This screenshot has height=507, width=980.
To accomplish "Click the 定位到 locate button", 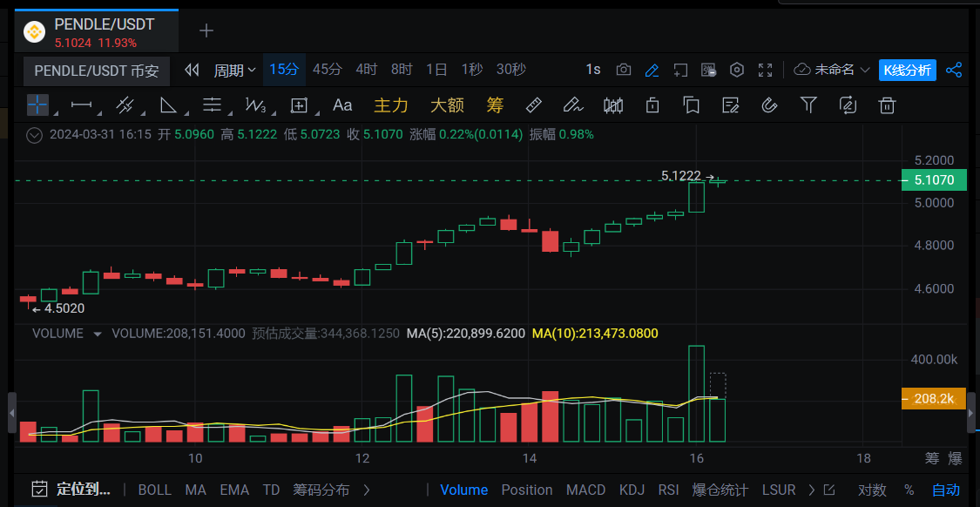I will [71, 490].
